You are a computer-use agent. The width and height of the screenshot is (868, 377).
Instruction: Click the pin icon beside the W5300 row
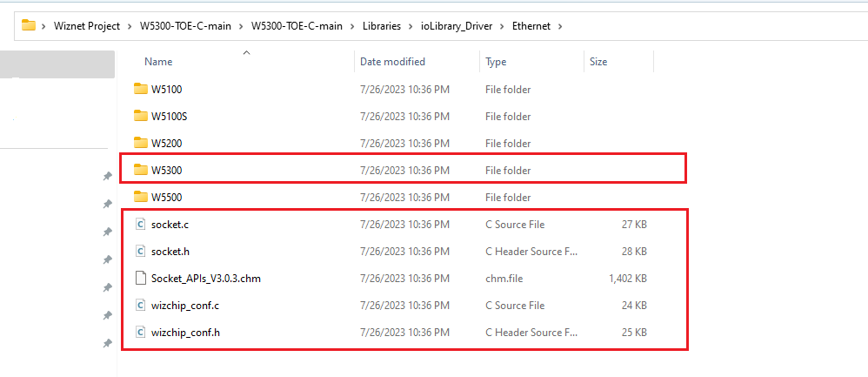pyautogui.click(x=107, y=176)
